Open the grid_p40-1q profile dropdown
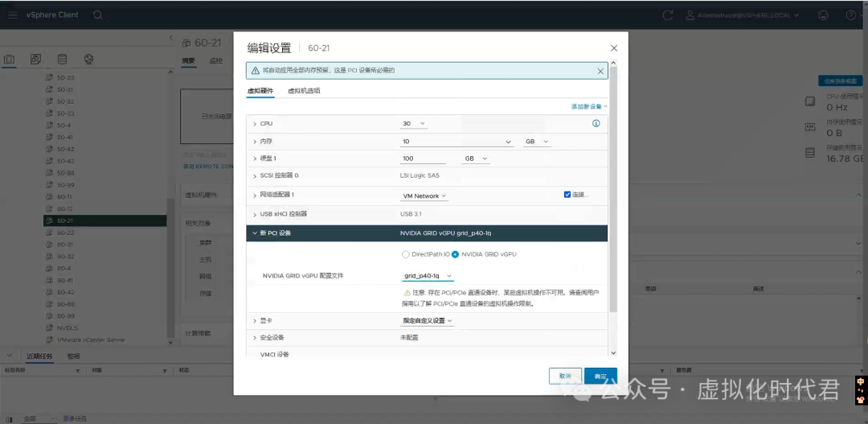Image resolution: width=868 pixels, height=424 pixels. (x=428, y=275)
